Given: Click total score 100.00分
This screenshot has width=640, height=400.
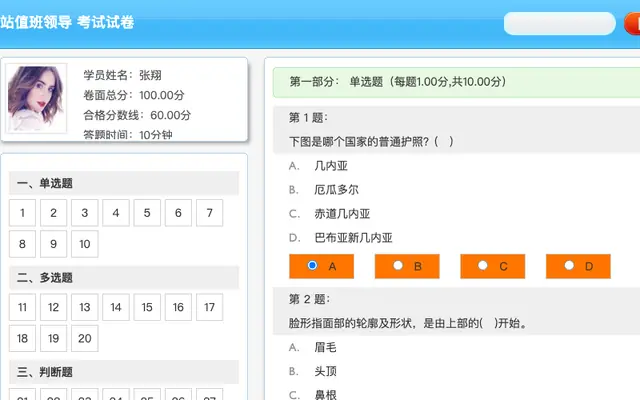Looking at the screenshot, I should (x=162, y=95).
